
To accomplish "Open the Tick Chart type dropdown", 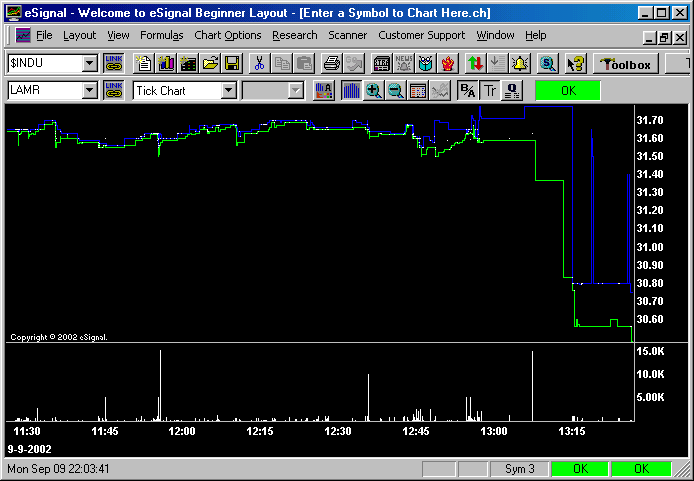I will tap(228, 90).
